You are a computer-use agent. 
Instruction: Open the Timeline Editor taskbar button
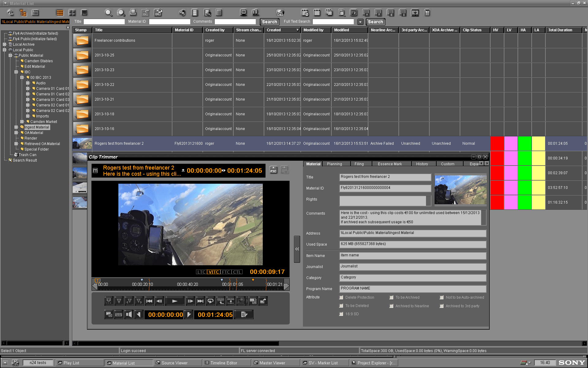pyautogui.click(x=224, y=363)
